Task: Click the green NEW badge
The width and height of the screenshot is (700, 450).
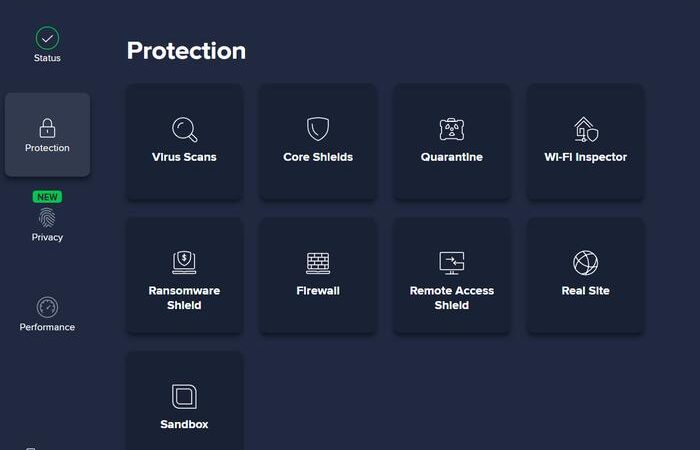Action: point(47,197)
